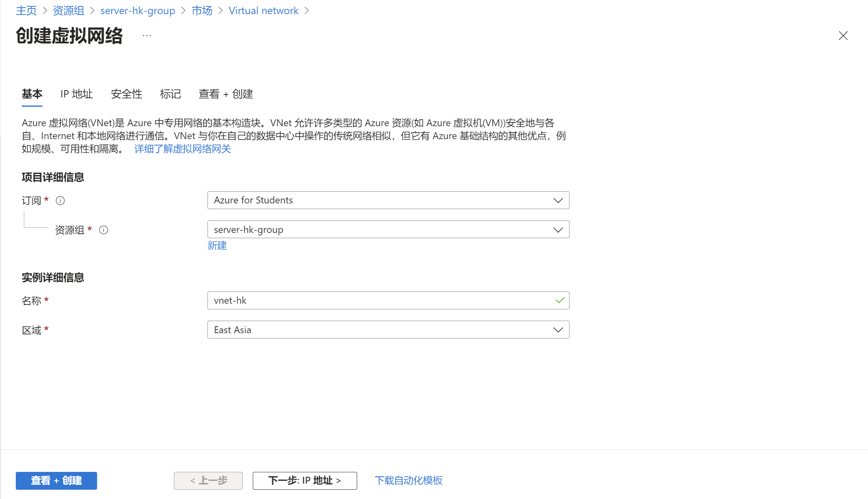
Task: Go to server-hk-group breadcrumb link
Action: [x=138, y=11]
